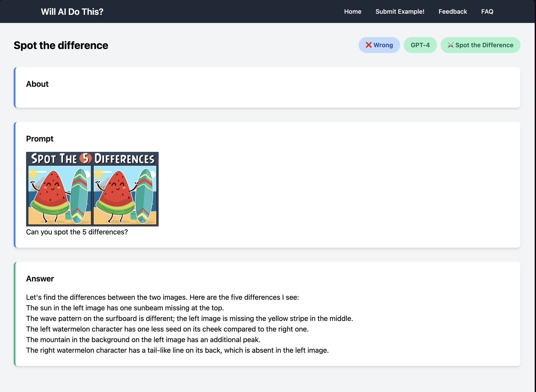
Task: Click the prompt text about 5 differences
Action: [77, 232]
